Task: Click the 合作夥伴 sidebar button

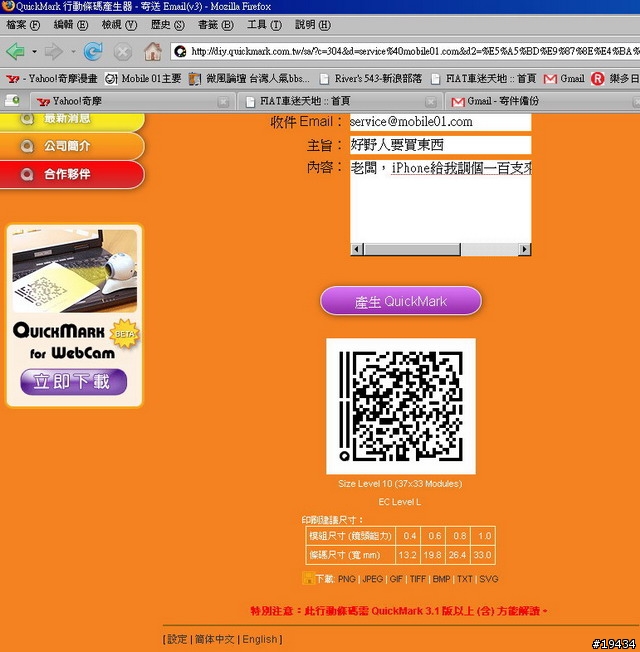Action: 72,174
